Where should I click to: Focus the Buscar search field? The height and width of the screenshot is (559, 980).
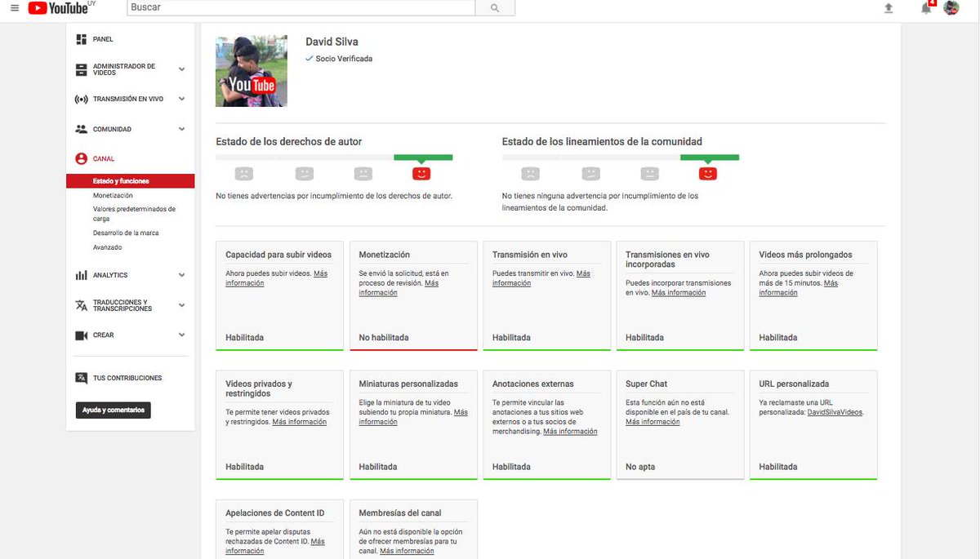(301, 7)
